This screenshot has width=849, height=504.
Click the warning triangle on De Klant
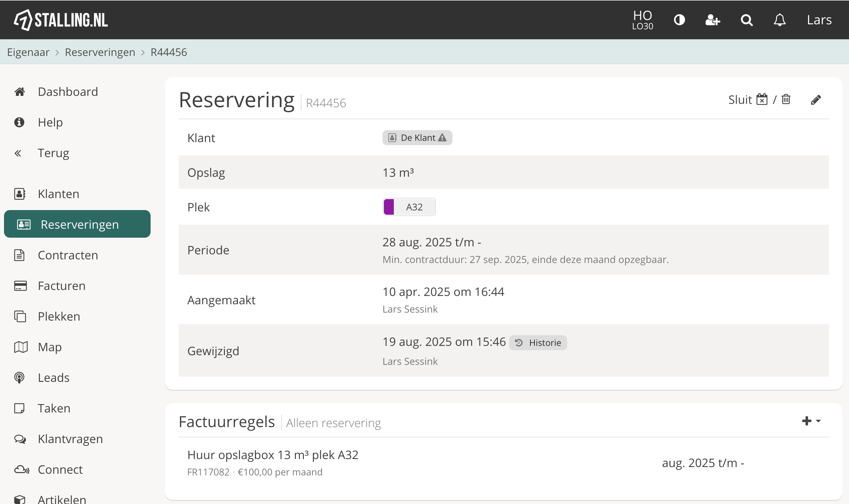pyautogui.click(x=442, y=137)
